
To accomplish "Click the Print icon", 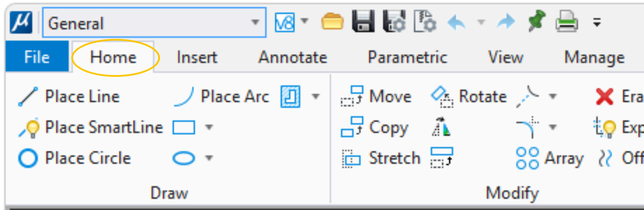I will pyautogui.click(x=567, y=22).
